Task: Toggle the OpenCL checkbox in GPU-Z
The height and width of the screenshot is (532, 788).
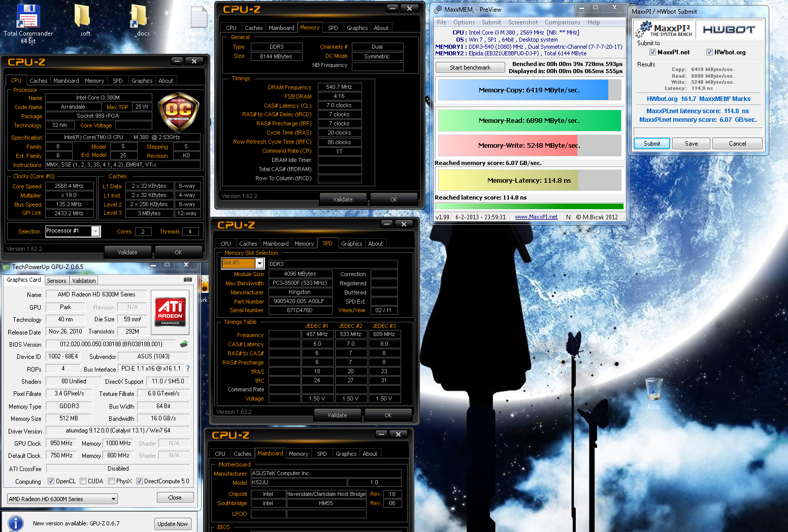Action: [x=51, y=481]
